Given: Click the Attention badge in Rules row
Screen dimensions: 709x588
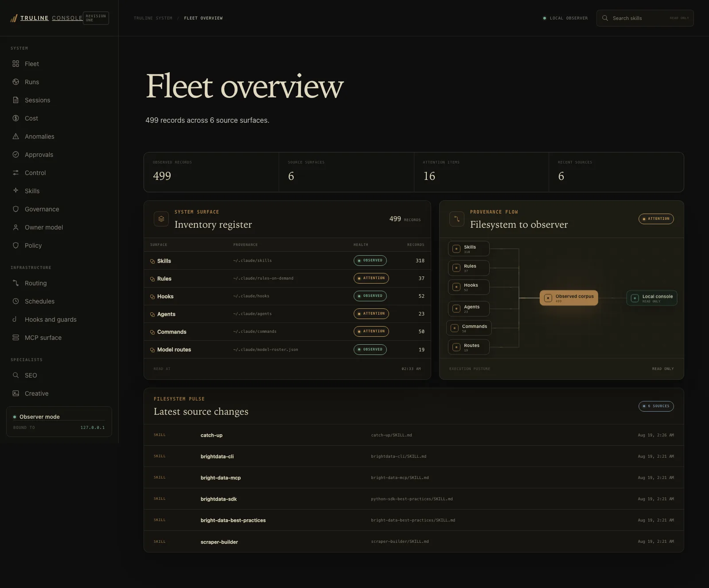Looking at the screenshot, I should pos(371,278).
